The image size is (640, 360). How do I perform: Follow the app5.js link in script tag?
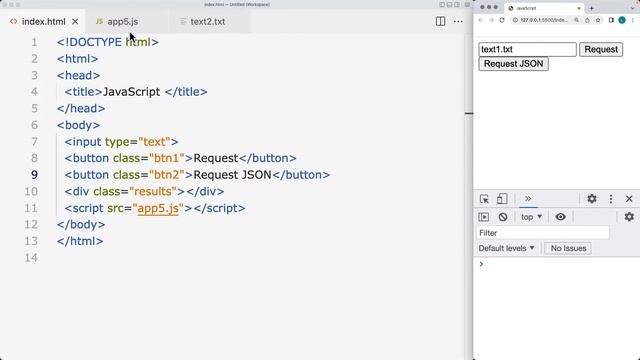158,208
